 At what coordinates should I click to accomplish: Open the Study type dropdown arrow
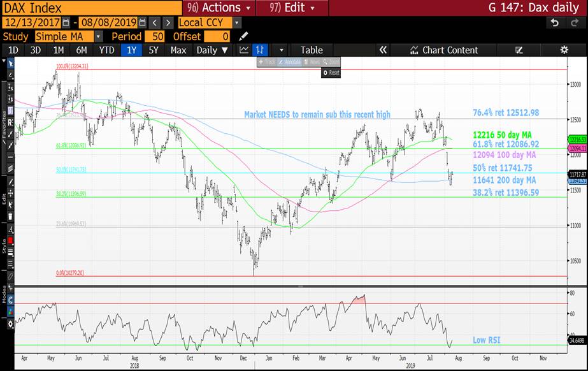[x=98, y=36]
